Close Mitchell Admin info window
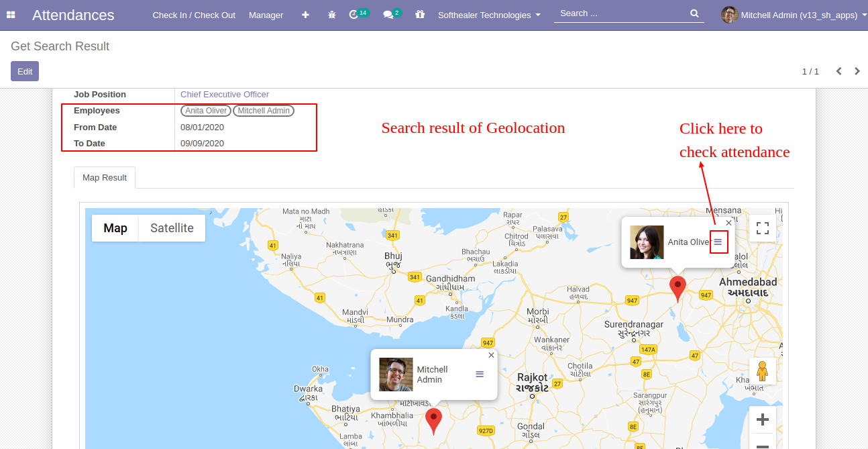 click(491, 355)
